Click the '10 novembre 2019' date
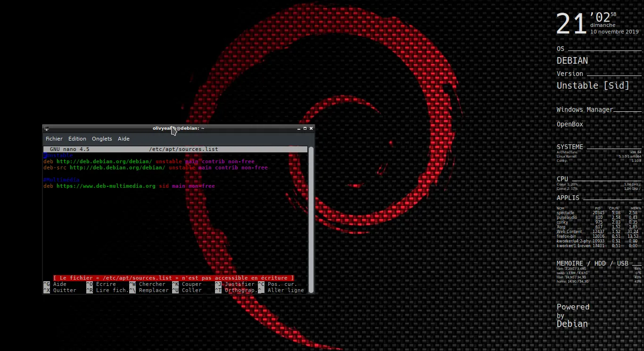This screenshot has height=351, width=644. pos(614,32)
